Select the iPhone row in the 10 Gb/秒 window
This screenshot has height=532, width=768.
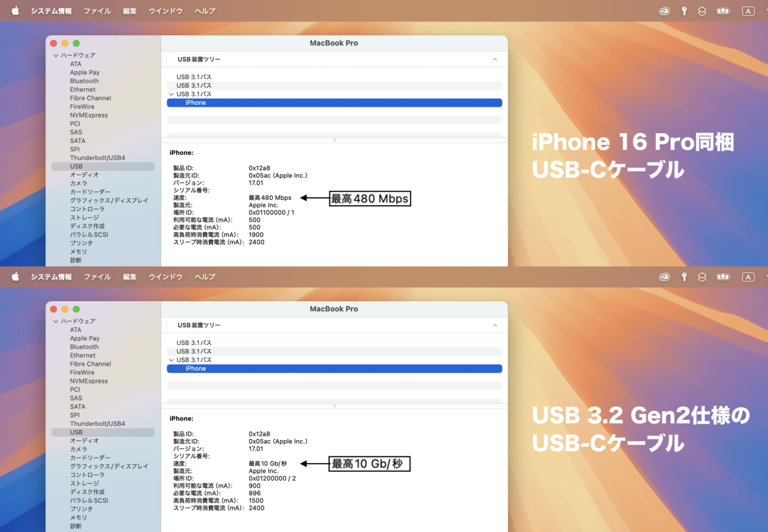(x=334, y=368)
